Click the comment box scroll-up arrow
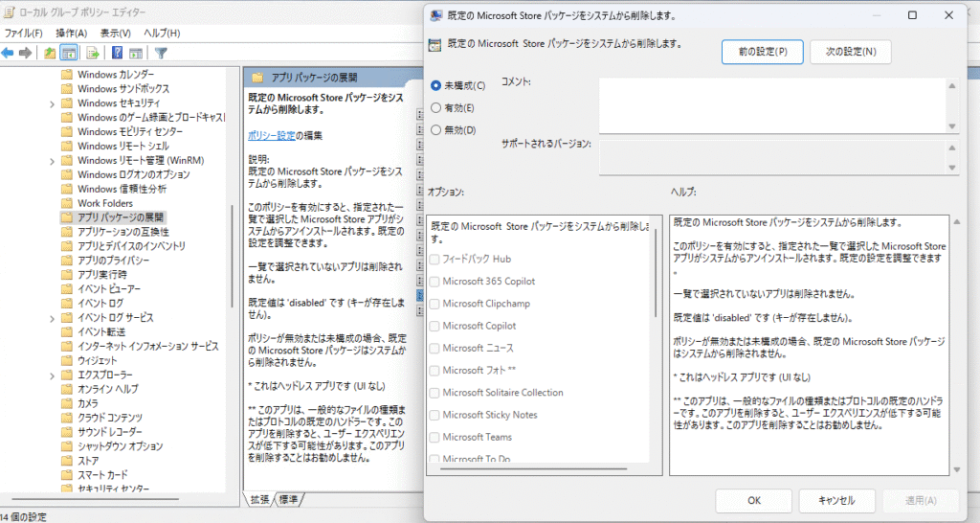The height and width of the screenshot is (523, 980). point(952,85)
